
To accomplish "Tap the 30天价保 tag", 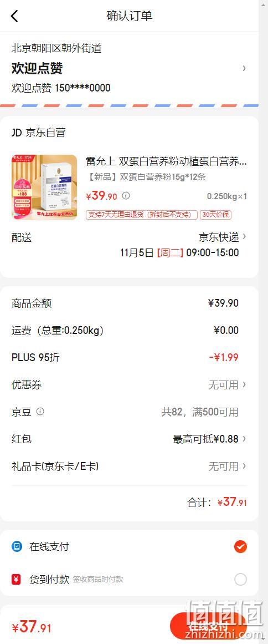I will 215,215.
